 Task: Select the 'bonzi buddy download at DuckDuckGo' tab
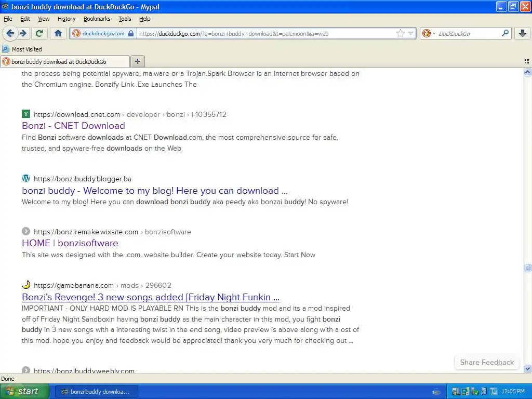tap(65, 62)
